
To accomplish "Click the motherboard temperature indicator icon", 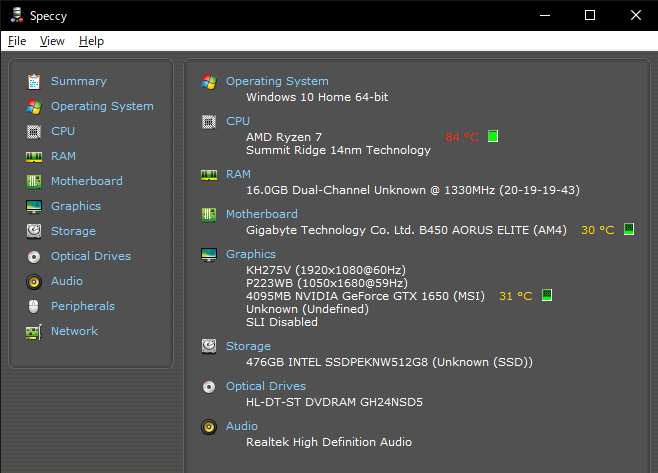I will click(629, 229).
